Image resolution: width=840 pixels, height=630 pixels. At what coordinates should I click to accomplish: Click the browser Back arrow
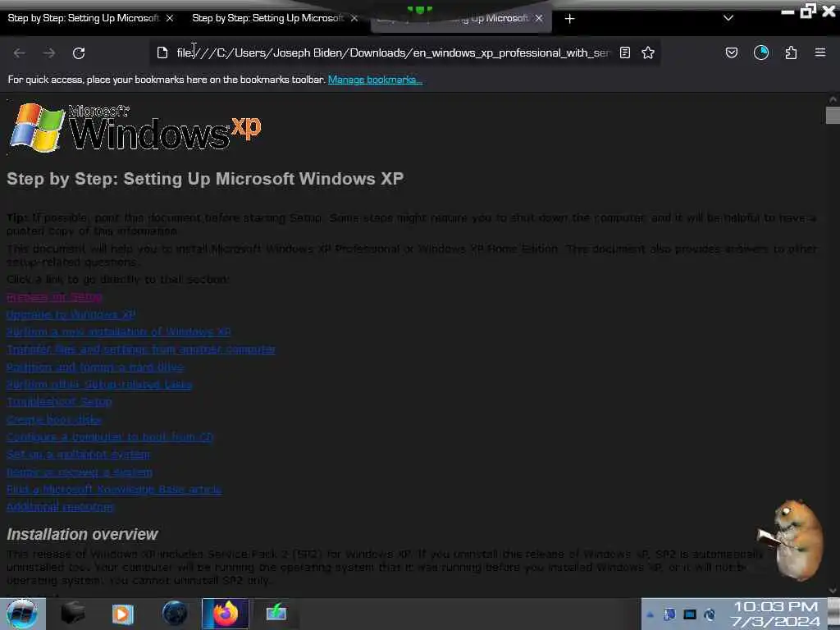[20, 53]
